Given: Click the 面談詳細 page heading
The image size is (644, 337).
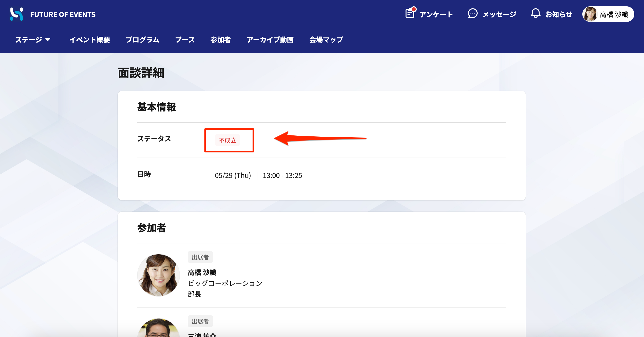Looking at the screenshot, I should pyautogui.click(x=141, y=73).
